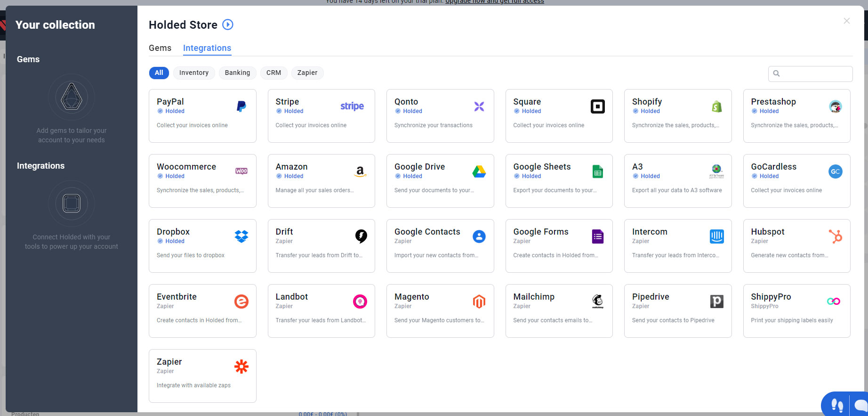Open the PayPal integration title
Viewport: 868px width, 416px height.
tap(170, 102)
